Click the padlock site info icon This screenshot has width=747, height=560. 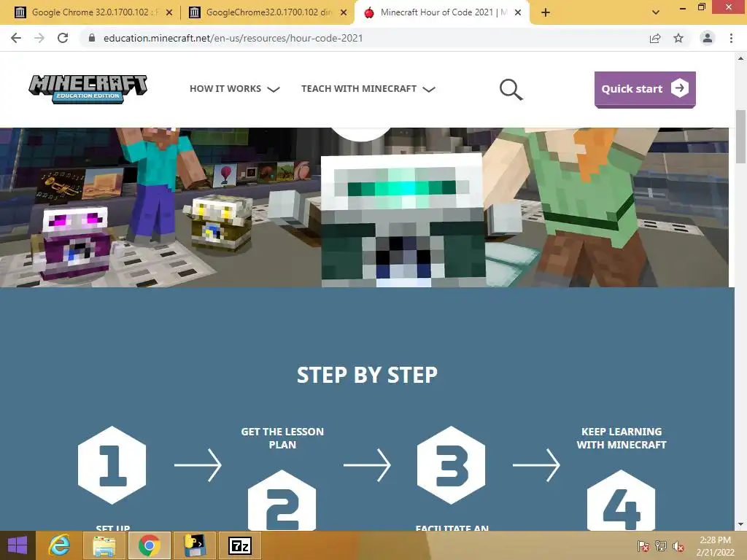(x=92, y=38)
